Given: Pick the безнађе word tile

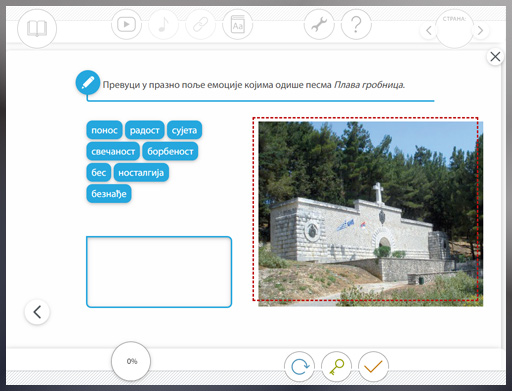Looking at the screenshot, I should coord(109,194).
